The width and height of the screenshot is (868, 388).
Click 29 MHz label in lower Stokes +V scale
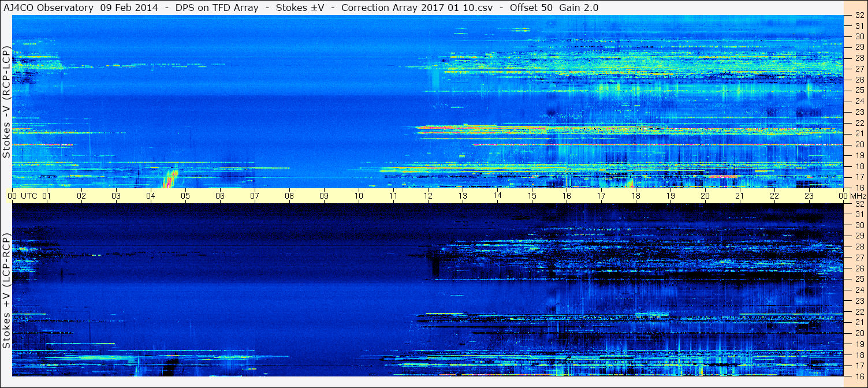[x=859, y=236]
